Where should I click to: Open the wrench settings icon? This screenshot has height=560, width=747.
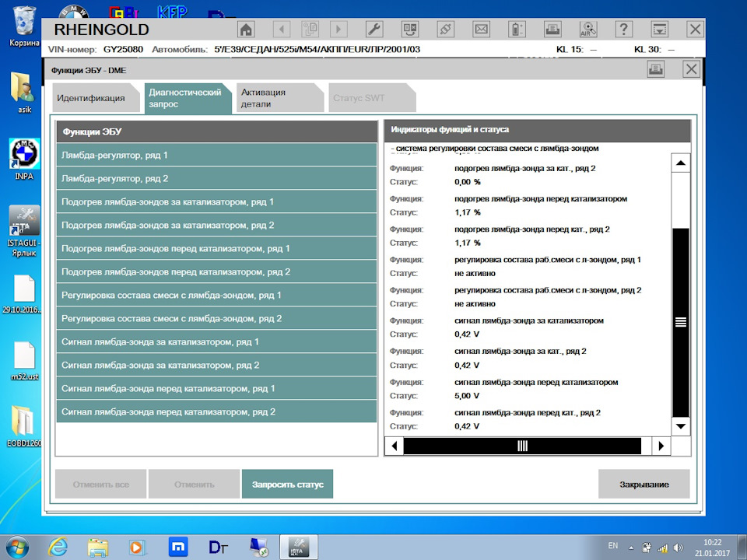pos(374,30)
